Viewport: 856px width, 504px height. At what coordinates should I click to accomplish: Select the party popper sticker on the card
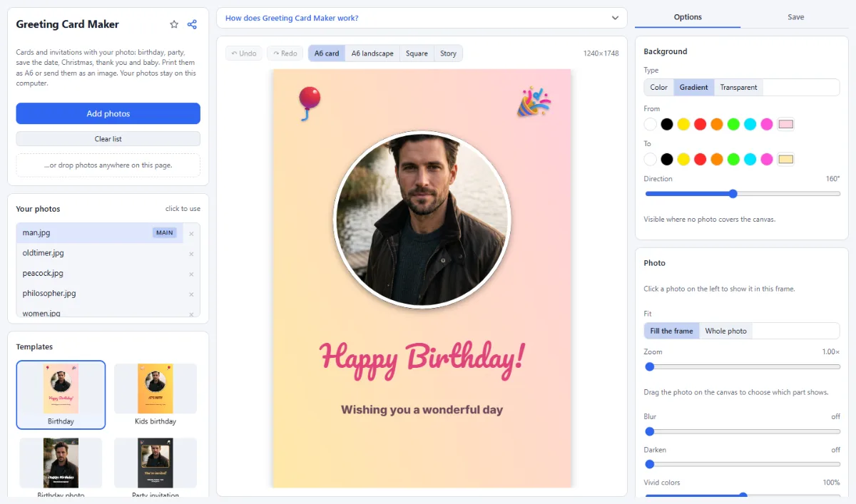tap(534, 101)
